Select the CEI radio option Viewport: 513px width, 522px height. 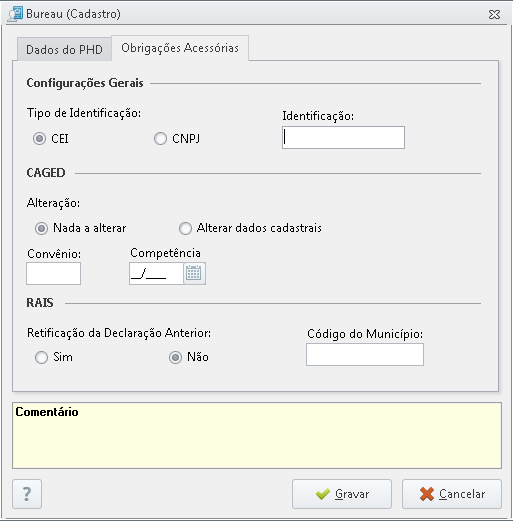[x=39, y=138]
